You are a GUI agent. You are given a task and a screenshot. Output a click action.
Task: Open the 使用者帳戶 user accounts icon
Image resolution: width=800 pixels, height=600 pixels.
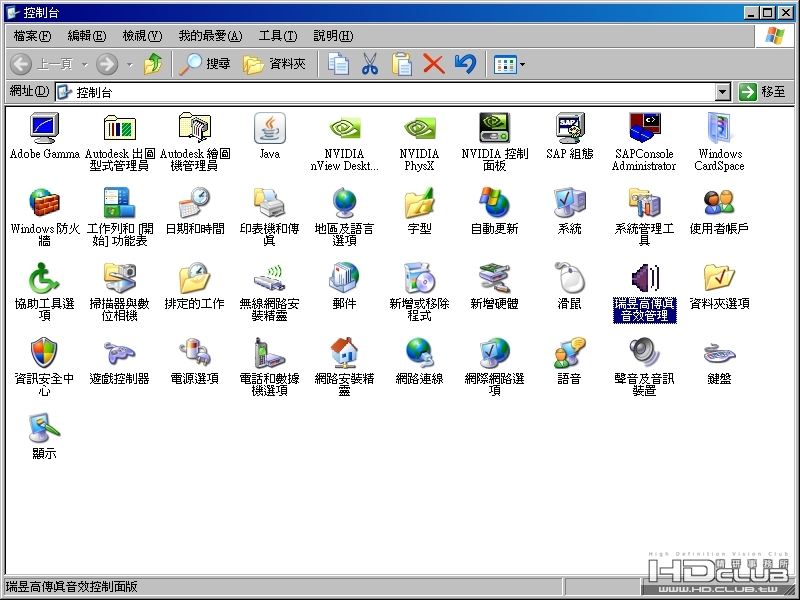click(719, 204)
